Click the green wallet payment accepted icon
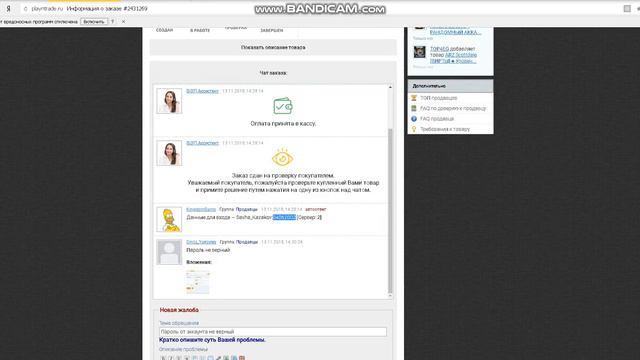 click(282, 106)
